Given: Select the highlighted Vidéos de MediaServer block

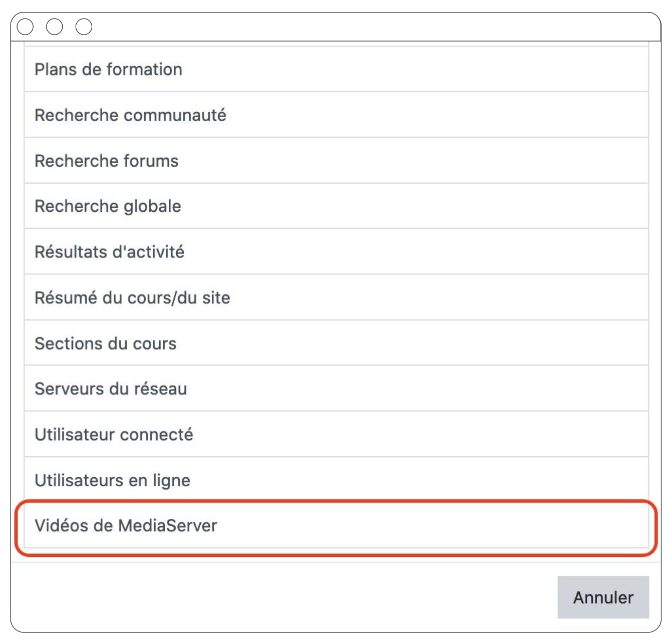Looking at the screenshot, I should [x=126, y=526].
